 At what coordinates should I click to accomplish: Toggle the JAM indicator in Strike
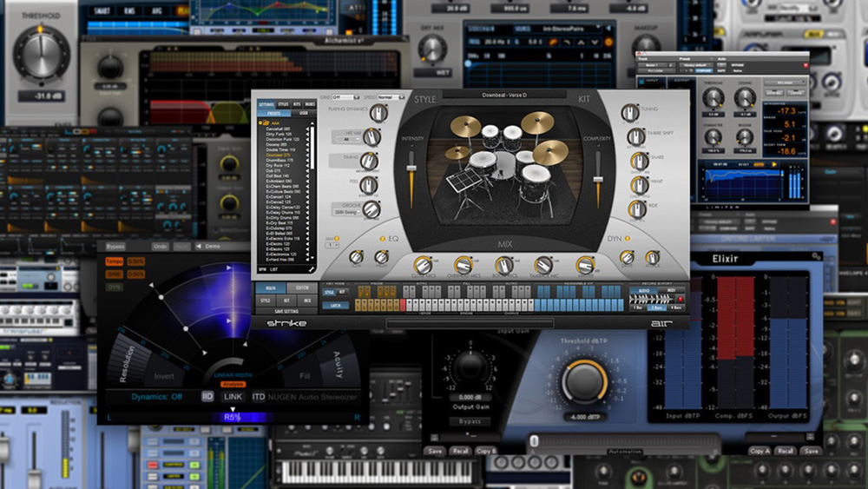[x=337, y=239]
